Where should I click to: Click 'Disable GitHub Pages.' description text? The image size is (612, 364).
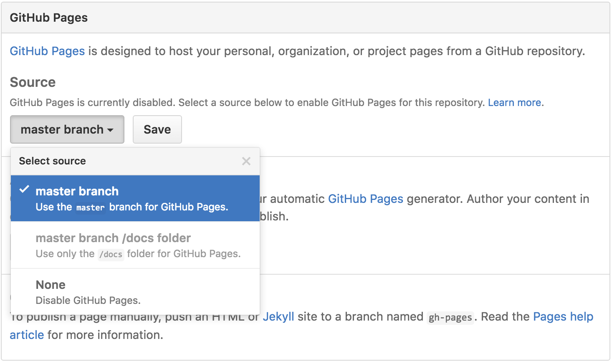88,301
